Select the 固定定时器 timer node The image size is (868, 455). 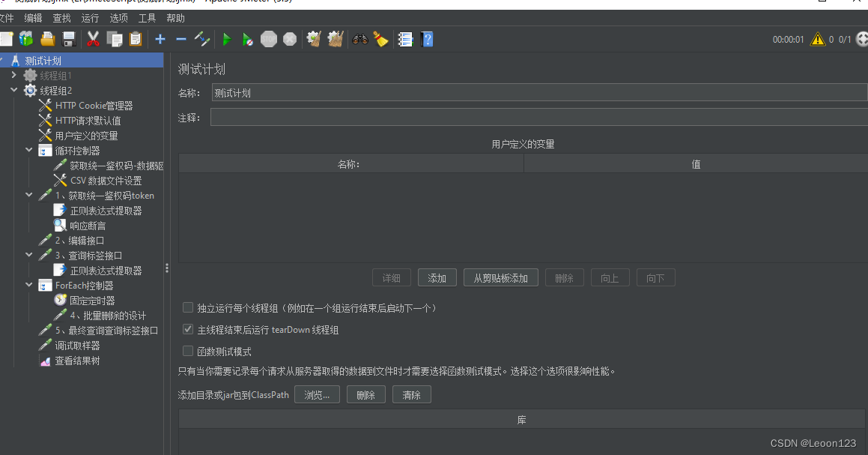click(92, 301)
